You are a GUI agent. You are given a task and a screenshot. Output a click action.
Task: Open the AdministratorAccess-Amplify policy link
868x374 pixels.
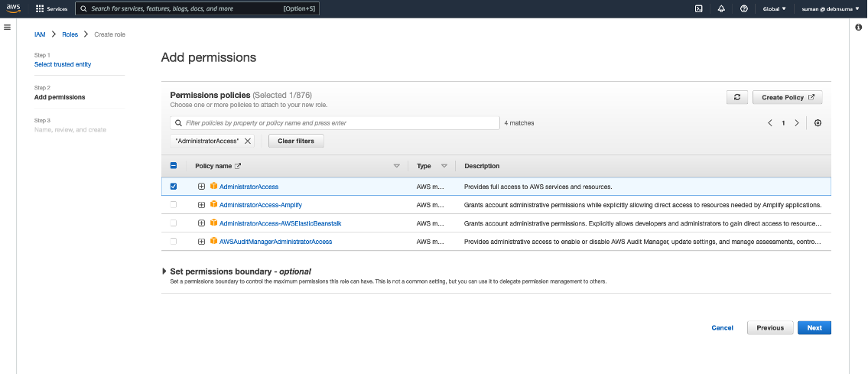261,205
